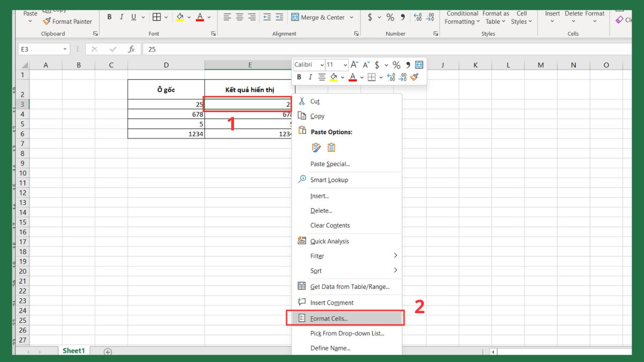Apply the yellow fill color in ribbon
The width and height of the screenshot is (644, 362).
tap(180, 17)
